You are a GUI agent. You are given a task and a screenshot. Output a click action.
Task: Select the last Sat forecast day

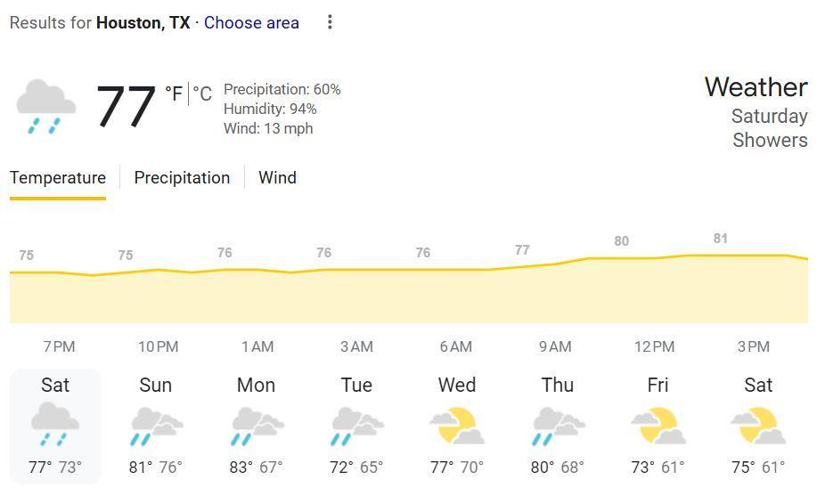(x=758, y=426)
